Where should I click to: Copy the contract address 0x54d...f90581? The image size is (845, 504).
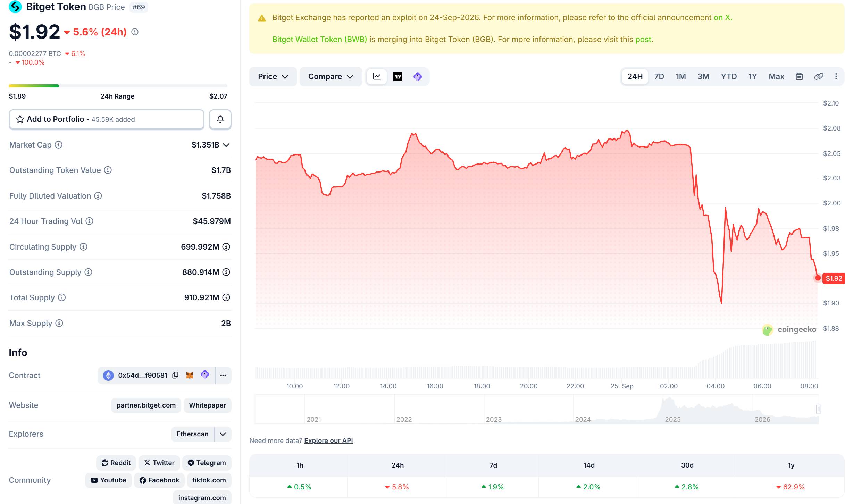(x=175, y=375)
